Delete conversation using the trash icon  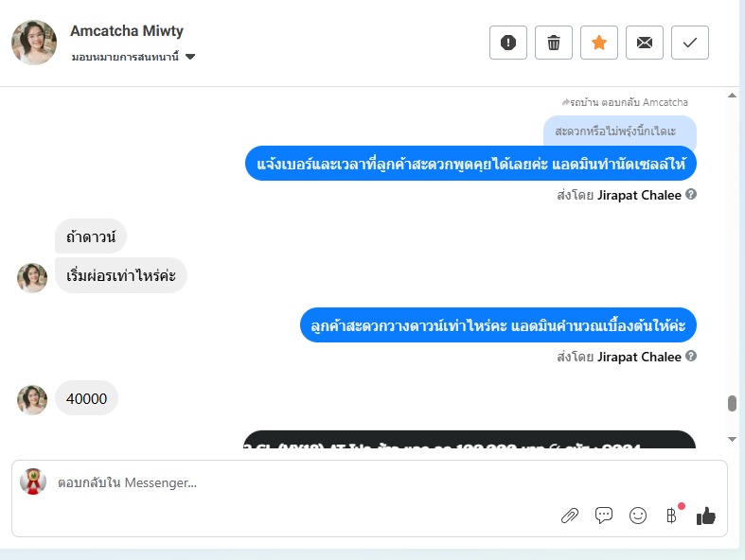point(554,43)
